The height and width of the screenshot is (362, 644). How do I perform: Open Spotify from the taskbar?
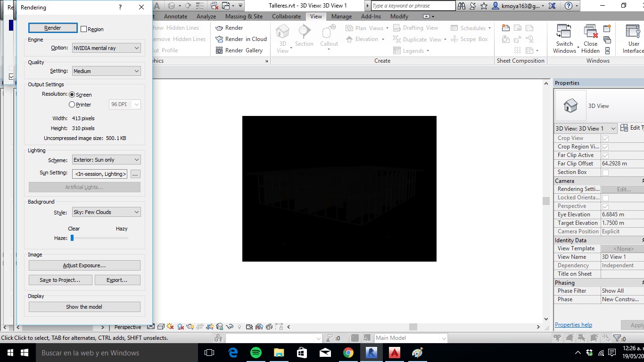coord(256,353)
